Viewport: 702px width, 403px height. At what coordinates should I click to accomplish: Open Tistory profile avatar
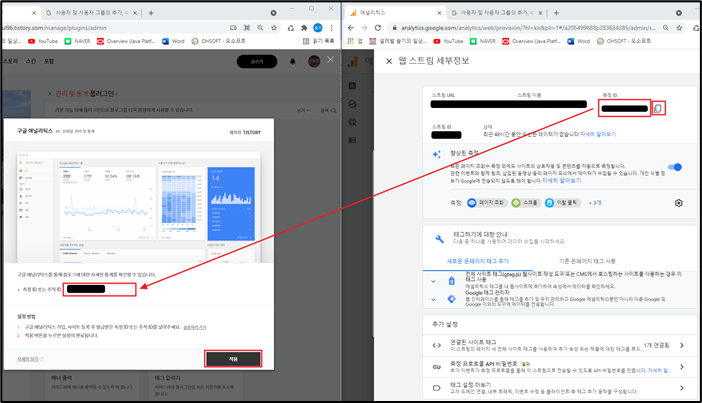click(314, 61)
